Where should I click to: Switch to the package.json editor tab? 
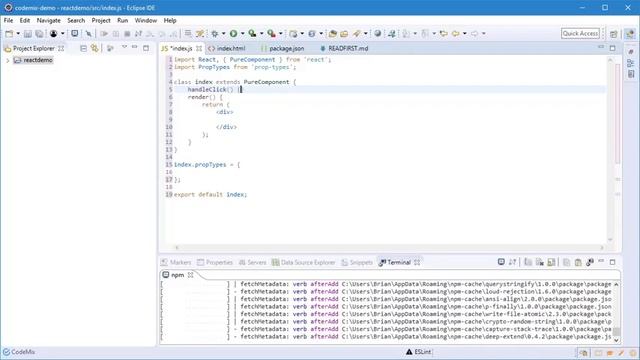pos(282,48)
